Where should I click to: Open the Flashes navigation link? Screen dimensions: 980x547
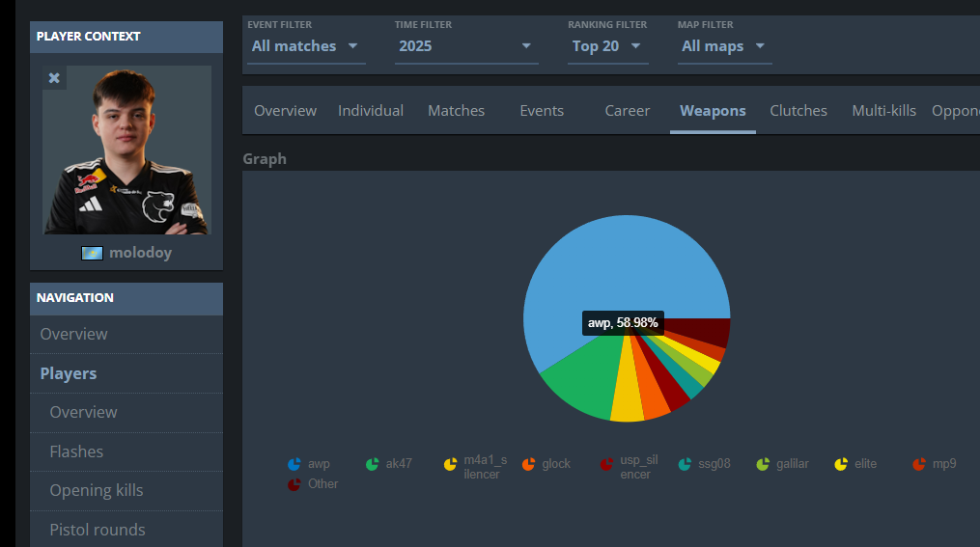pos(126,451)
